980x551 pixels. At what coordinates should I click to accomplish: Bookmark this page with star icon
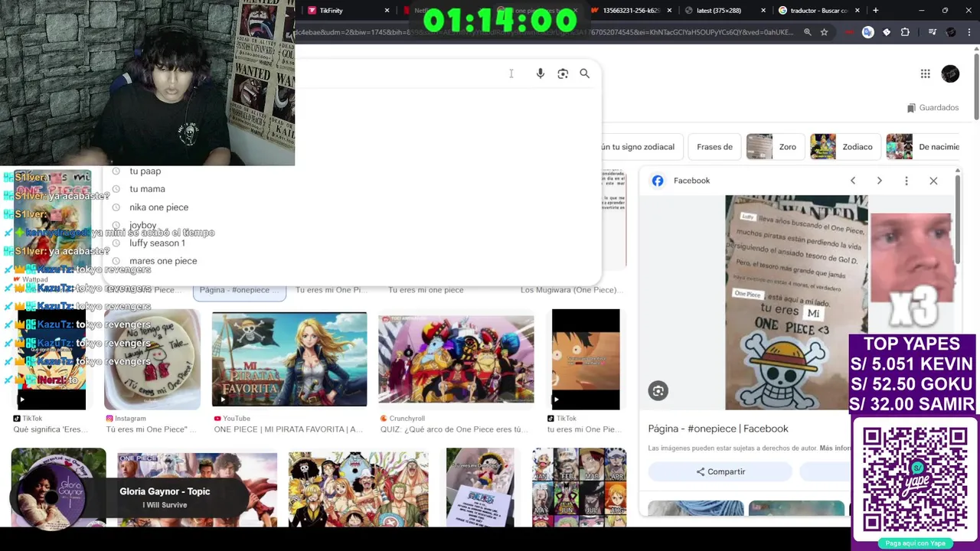point(824,32)
